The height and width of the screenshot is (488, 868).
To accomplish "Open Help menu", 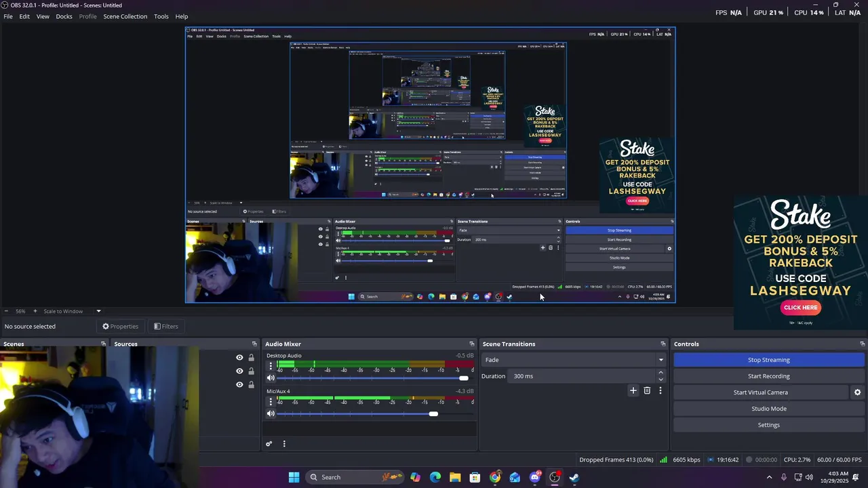I will click(x=182, y=16).
